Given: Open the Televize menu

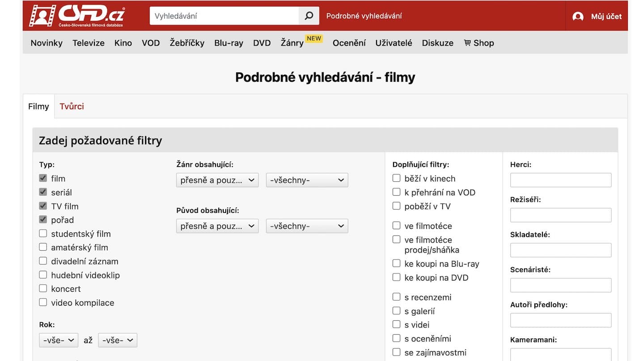Looking at the screenshot, I should click(89, 43).
